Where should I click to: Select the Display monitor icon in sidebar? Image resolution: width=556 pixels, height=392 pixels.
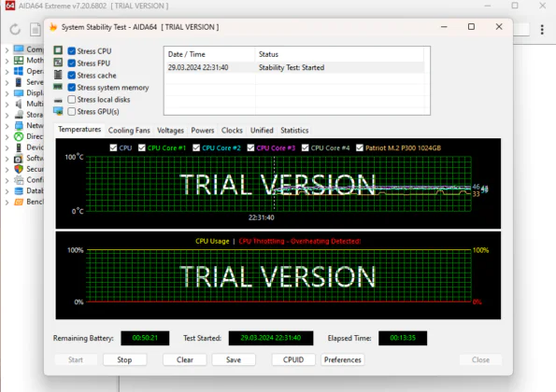coord(19,93)
